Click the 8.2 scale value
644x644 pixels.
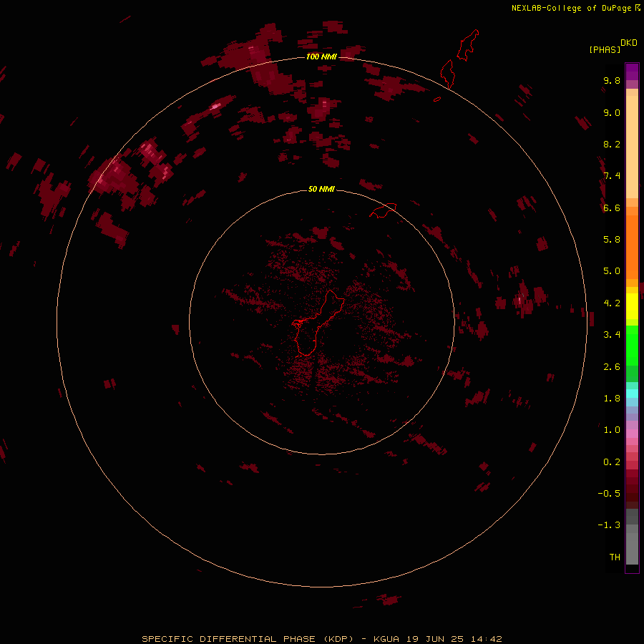point(612,144)
